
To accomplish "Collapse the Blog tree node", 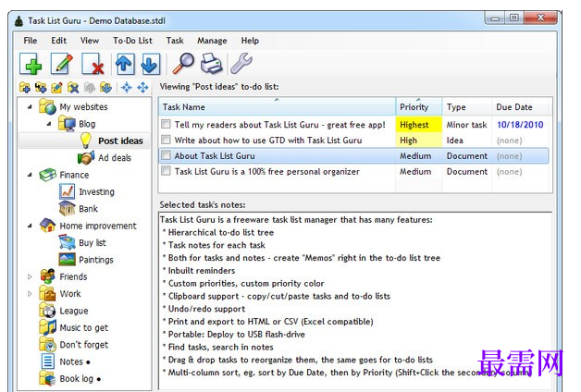I will click(x=49, y=124).
